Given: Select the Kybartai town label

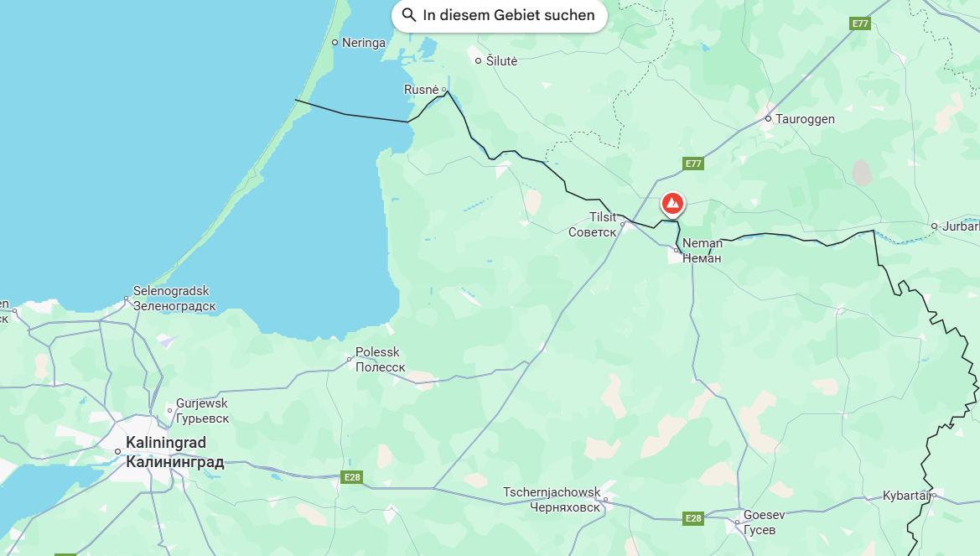Looking at the screenshot, I should coord(907,496).
